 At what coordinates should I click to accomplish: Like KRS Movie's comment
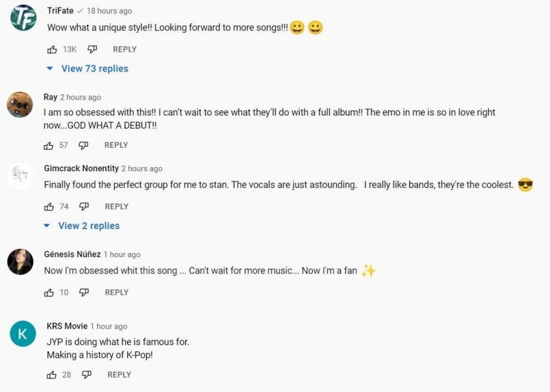(52, 375)
